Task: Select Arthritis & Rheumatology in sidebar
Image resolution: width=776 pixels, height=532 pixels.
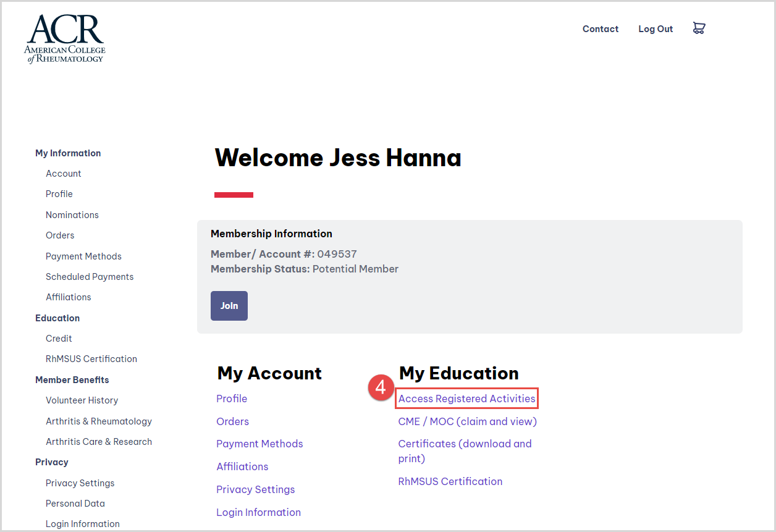Action: click(x=99, y=421)
